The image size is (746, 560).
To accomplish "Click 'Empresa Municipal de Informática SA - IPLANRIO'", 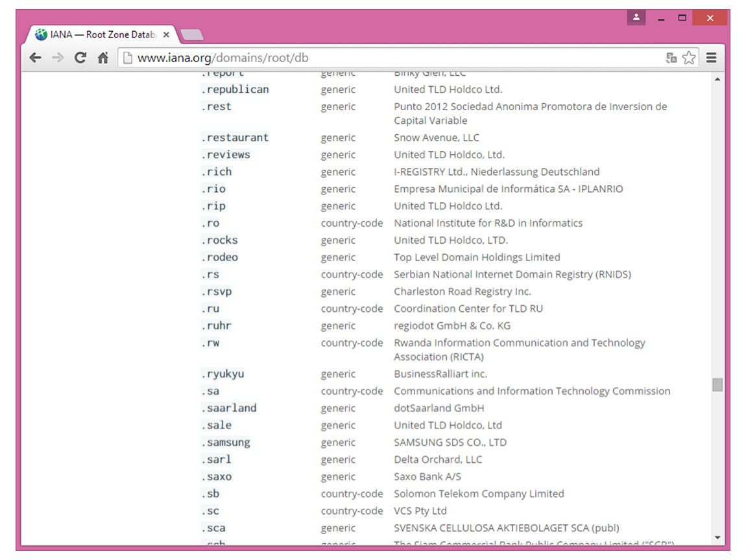I will point(508,189).
